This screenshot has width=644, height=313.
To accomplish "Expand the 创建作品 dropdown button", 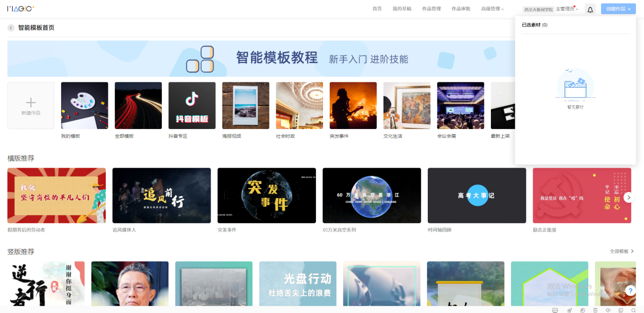I will click(x=618, y=9).
